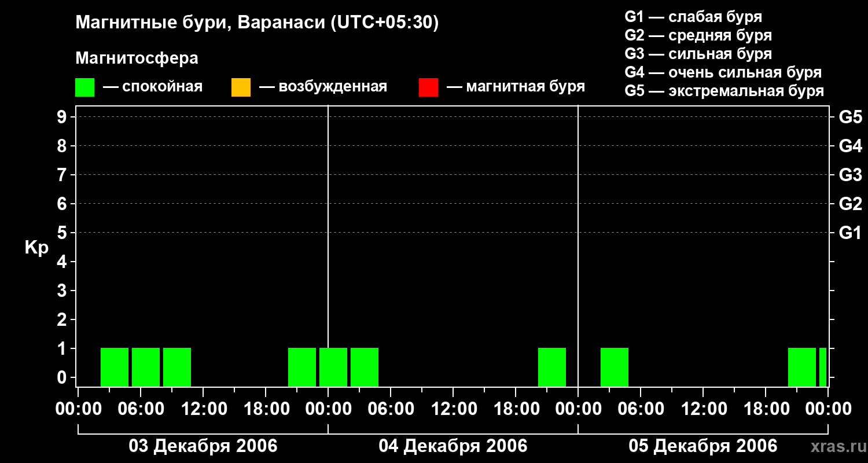Click the Kp axis value 1
The width and height of the screenshot is (868, 463).
(x=63, y=348)
